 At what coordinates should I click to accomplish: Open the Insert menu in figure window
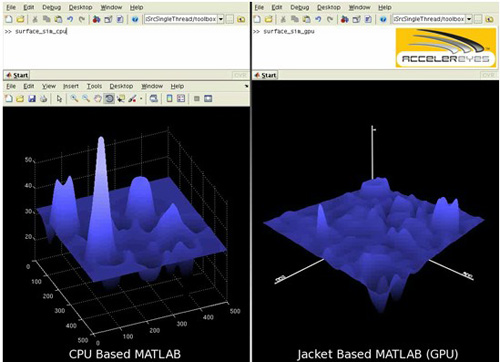pyautogui.click(x=71, y=86)
